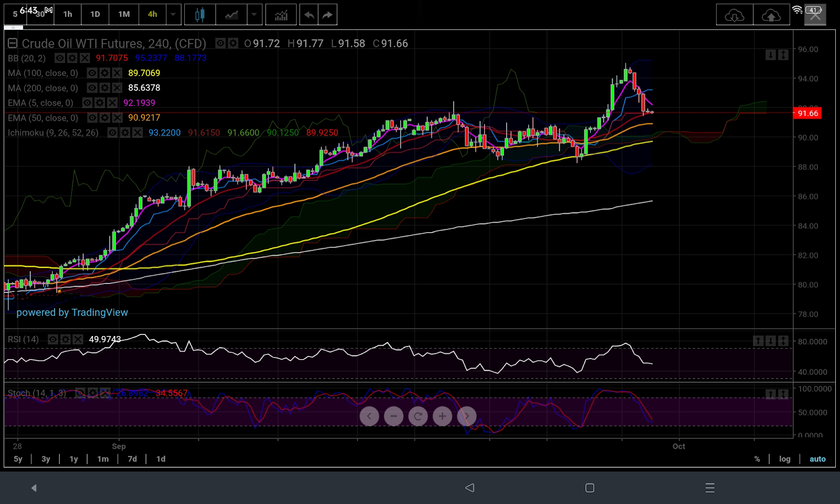Screen dimensions: 840x504
Task: Zoom out chart with floating minus
Action: (394, 416)
